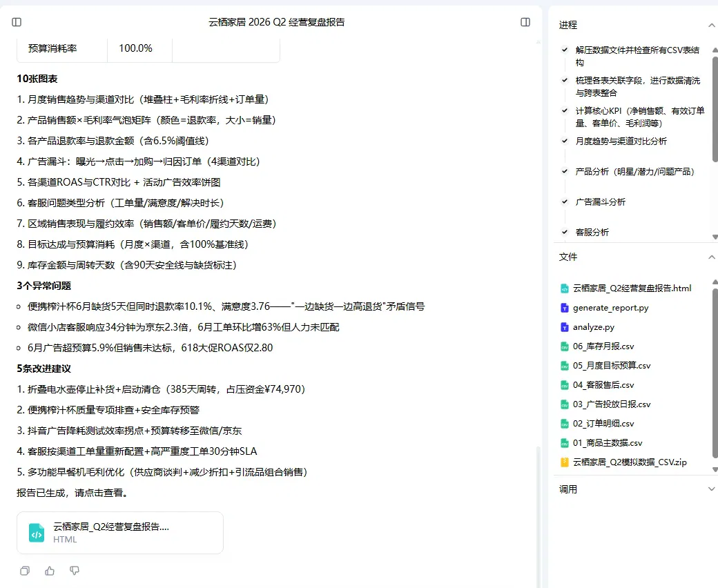Collapse the 文件 section chevron

tap(712, 257)
